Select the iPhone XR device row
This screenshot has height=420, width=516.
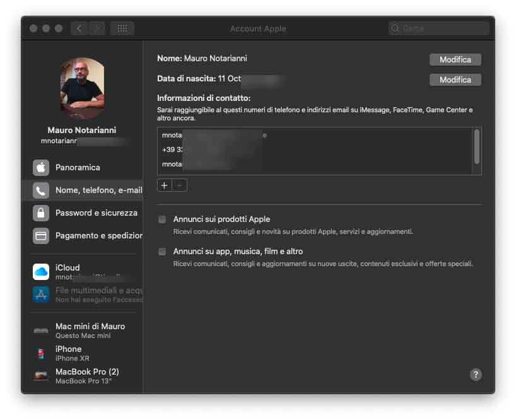tap(82, 353)
